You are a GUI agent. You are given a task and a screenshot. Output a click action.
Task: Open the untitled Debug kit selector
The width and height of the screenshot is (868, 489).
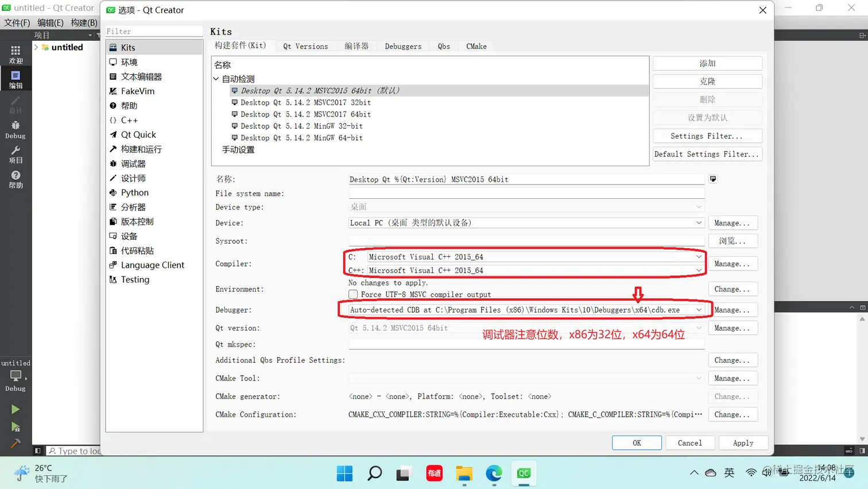(15, 376)
